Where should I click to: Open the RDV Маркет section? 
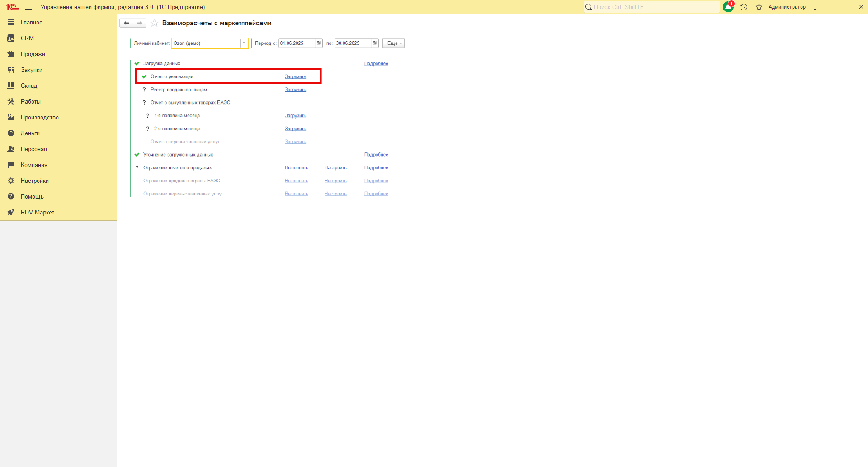click(x=37, y=212)
